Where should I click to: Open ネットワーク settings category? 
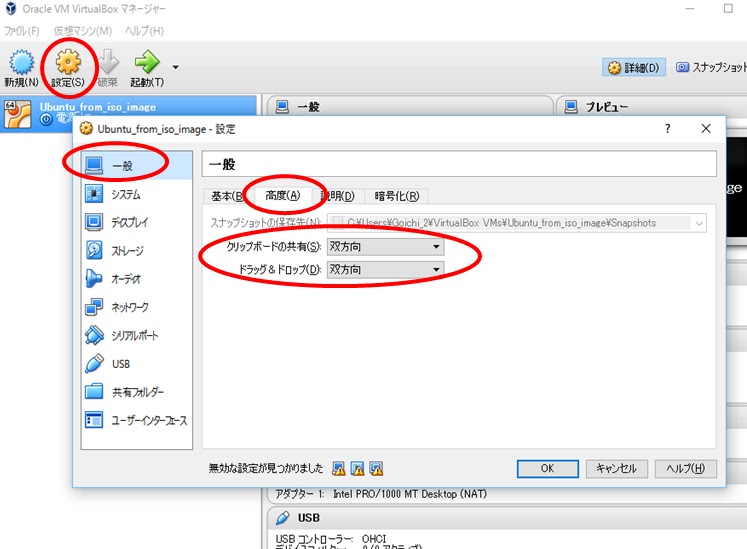(137, 307)
